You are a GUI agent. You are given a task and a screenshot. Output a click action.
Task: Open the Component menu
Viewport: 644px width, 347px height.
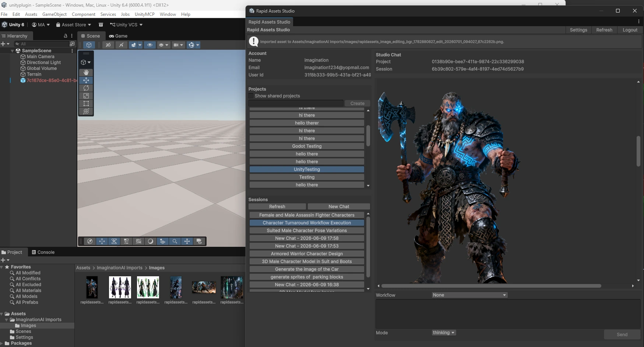click(84, 14)
